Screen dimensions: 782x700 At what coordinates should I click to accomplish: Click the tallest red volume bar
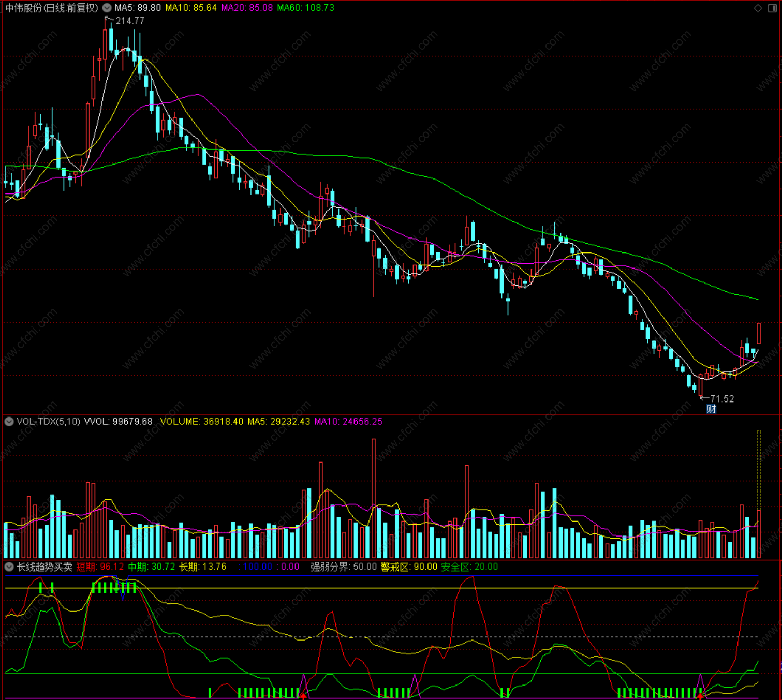[374, 498]
